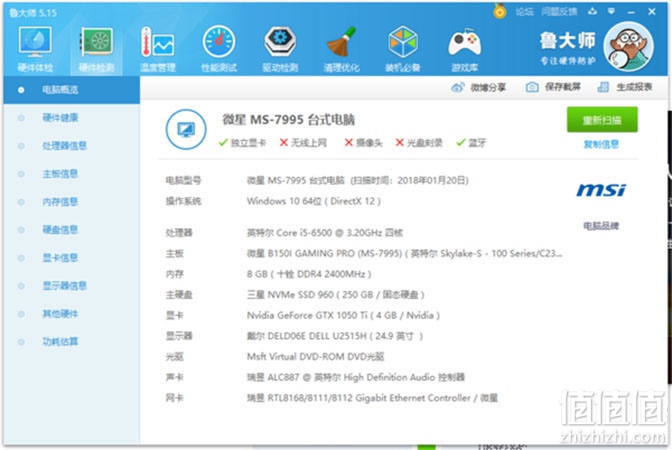
Task: Click the 电脑品牌 label under MSI
Action: point(601,226)
